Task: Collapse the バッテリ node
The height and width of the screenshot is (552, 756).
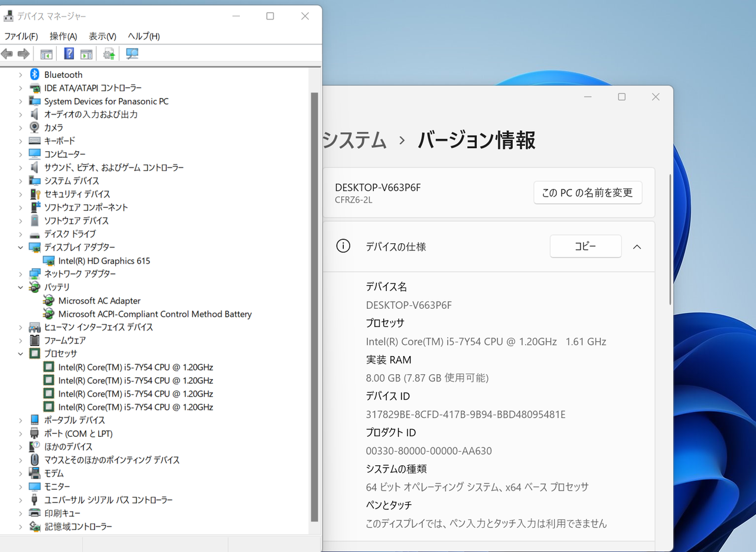Action: [x=20, y=287]
